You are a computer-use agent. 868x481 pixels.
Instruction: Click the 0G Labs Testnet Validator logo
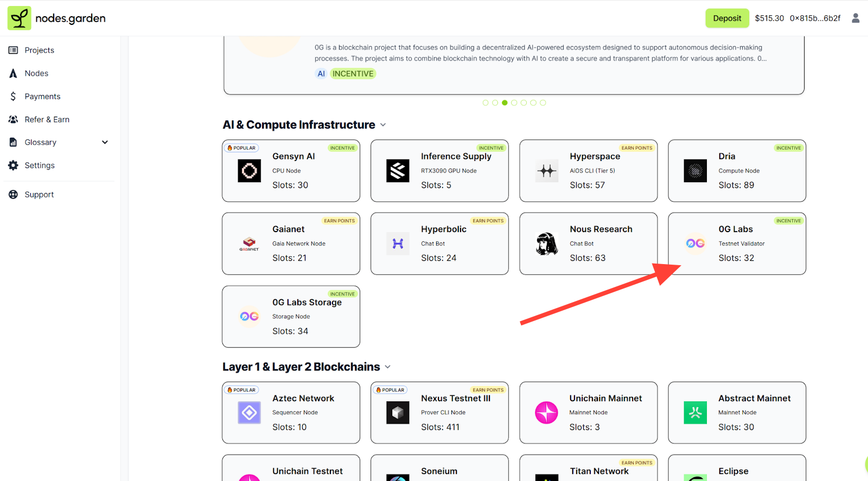click(x=695, y=243)
